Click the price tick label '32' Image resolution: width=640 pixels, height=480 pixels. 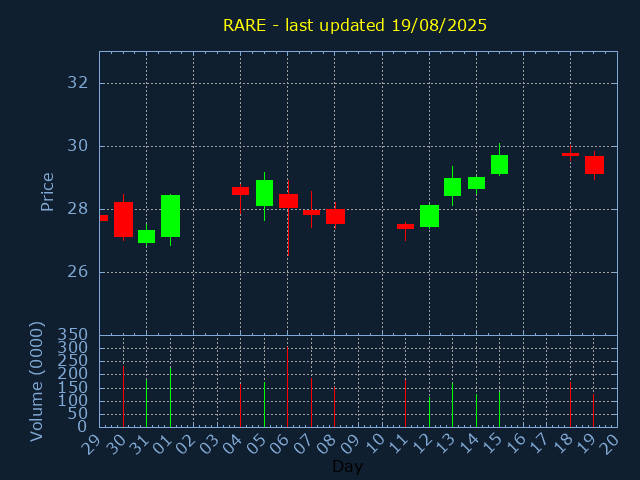(78, 83)
